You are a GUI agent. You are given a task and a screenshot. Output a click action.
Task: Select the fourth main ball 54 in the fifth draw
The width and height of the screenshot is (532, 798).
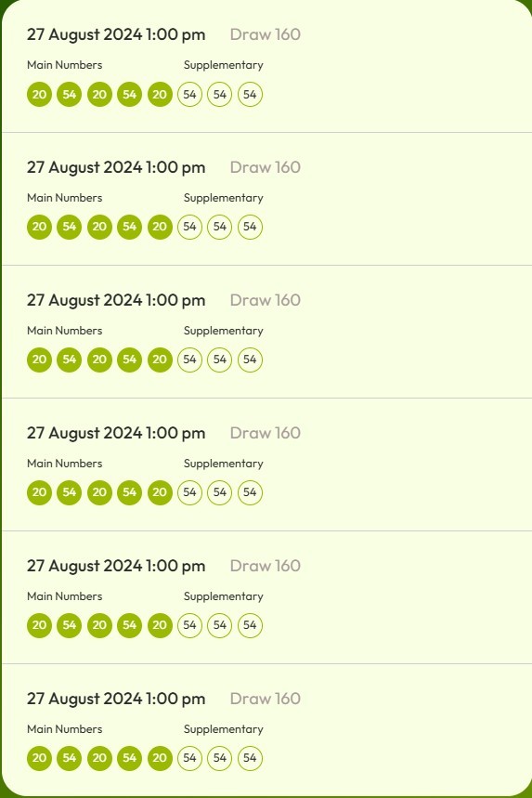click(129, 625)
